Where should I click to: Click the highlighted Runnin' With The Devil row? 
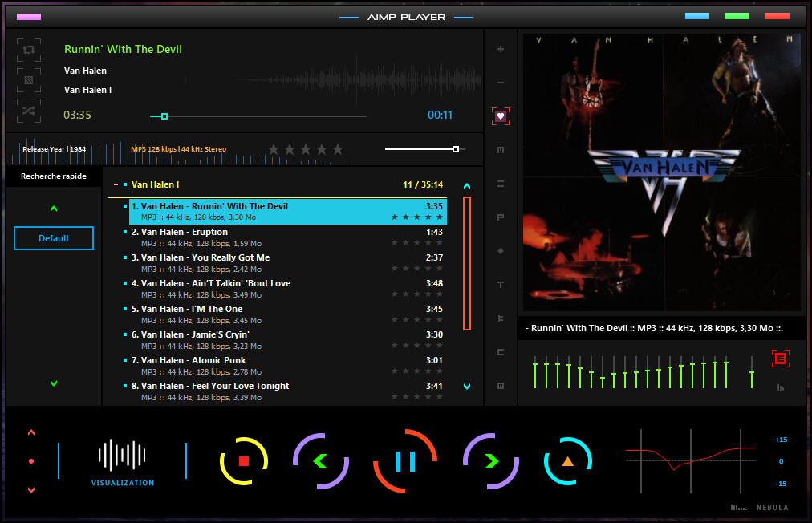click(287, 211)
